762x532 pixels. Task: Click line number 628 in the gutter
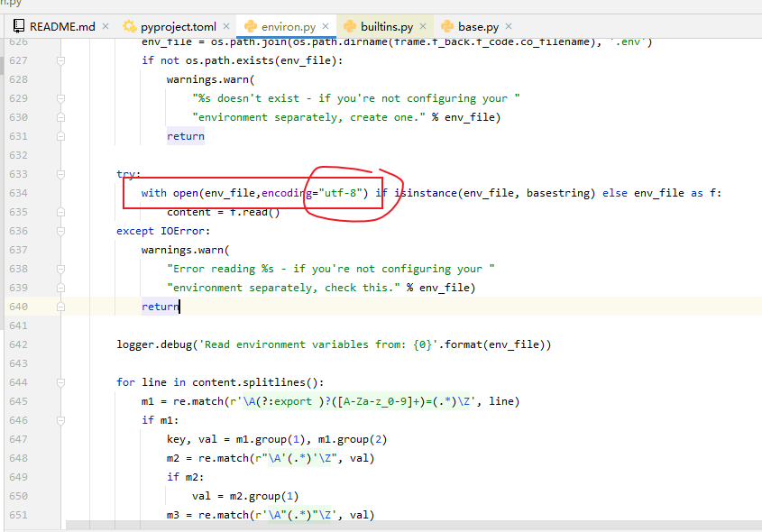pos(18,79)
